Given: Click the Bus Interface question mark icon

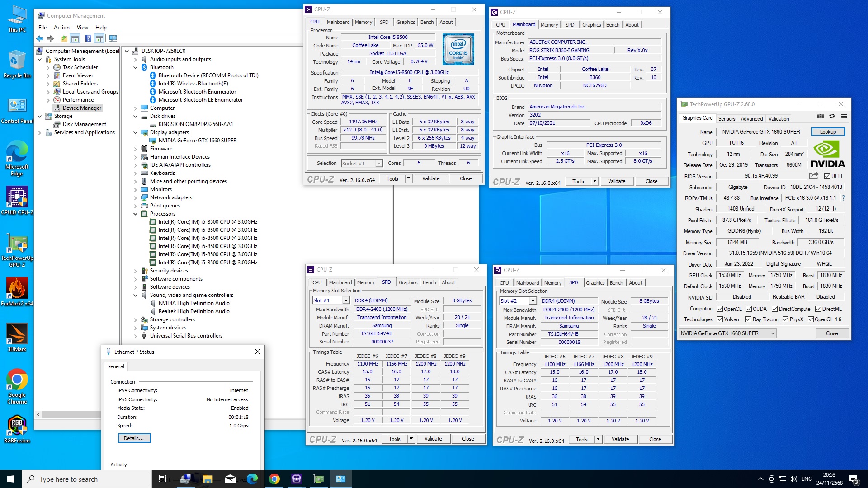Looking at the screenshot, I should (844, 198).
